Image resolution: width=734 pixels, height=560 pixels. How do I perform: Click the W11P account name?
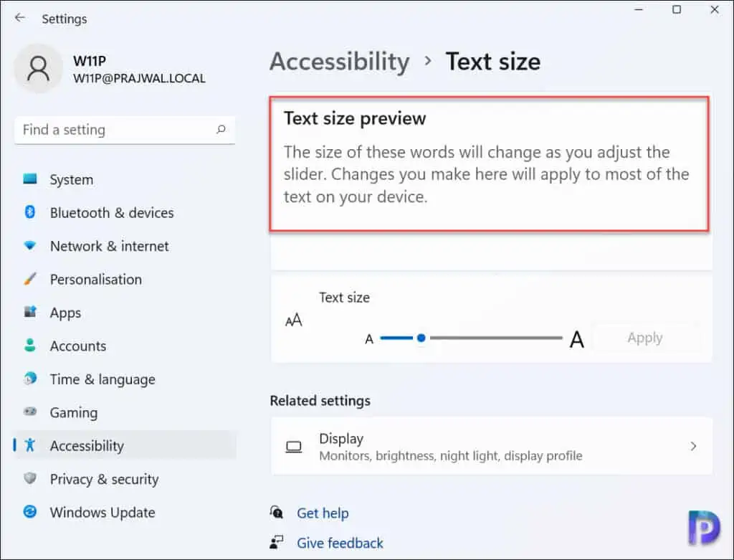pos(90,61)
